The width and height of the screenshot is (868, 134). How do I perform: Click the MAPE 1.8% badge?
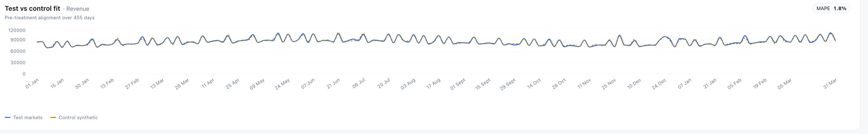831,9
